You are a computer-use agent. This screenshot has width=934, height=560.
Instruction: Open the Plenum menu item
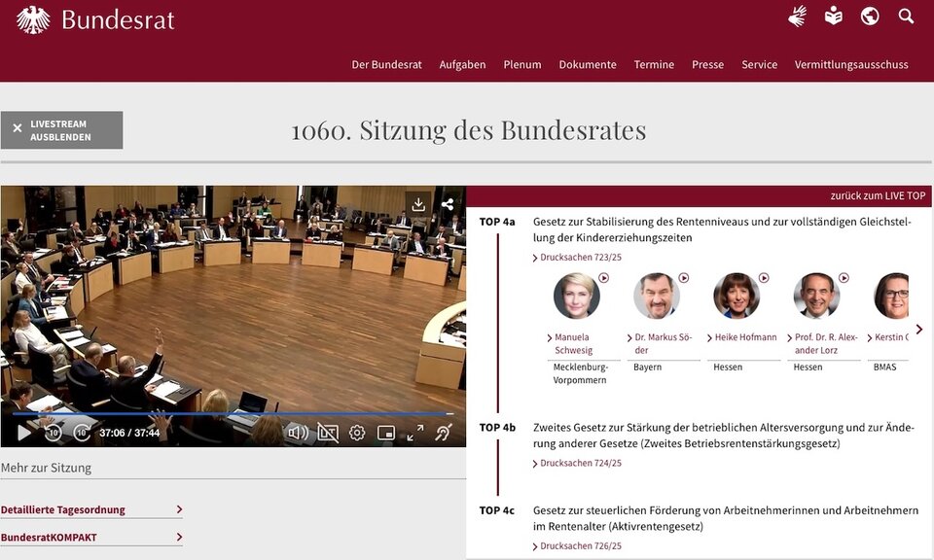tap(522, 64)
